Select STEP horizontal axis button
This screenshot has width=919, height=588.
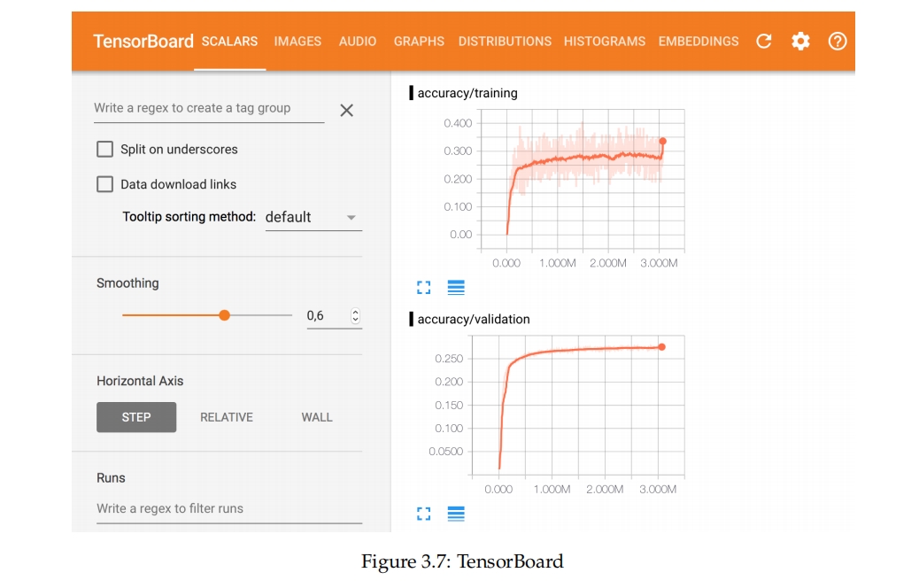click(136, 417)
